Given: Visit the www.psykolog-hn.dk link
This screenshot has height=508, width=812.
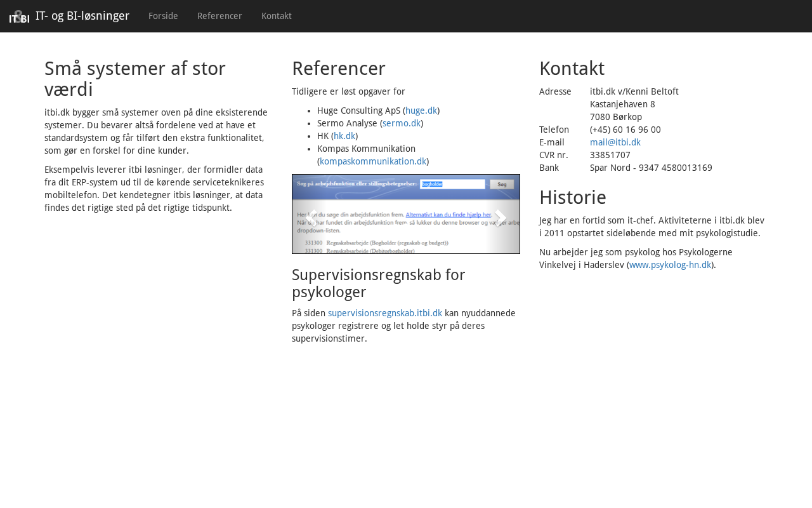Looking at the screenshot, I should click(x=670, y=265).
